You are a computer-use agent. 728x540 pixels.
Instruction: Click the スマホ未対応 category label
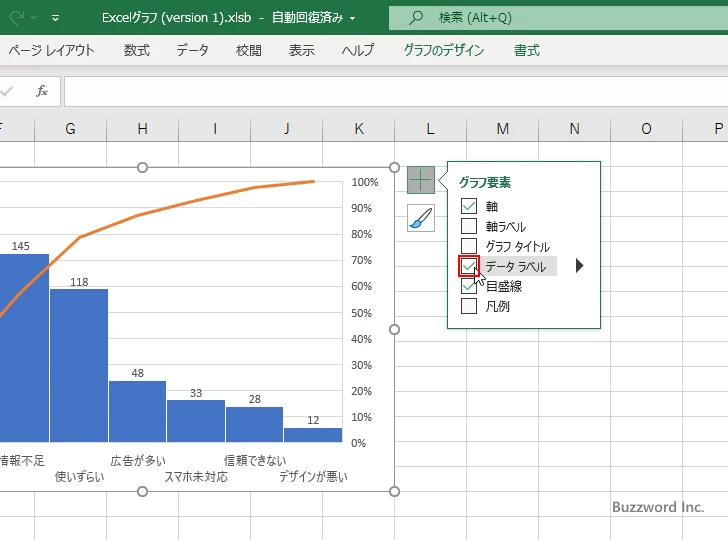pos(196,476)
